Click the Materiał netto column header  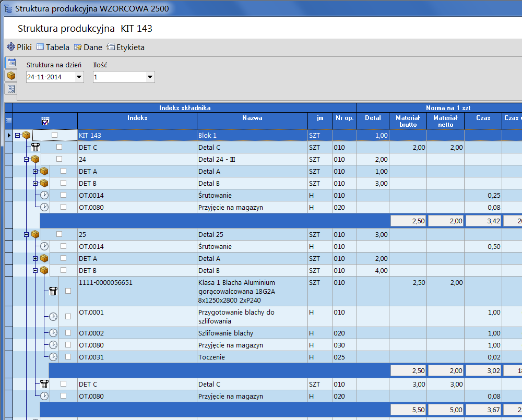[x=445, y=121]
